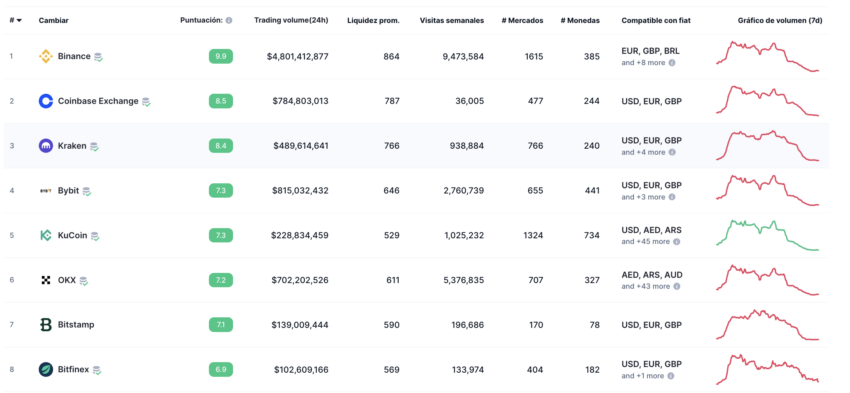Open Bitstamp's 7d volume chart

(x=768, y=325)
